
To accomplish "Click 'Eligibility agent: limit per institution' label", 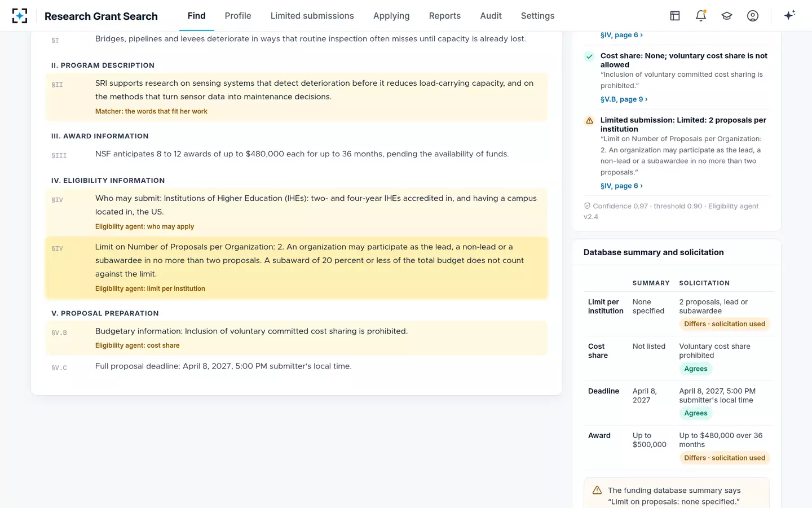I will tap(150, 289).
